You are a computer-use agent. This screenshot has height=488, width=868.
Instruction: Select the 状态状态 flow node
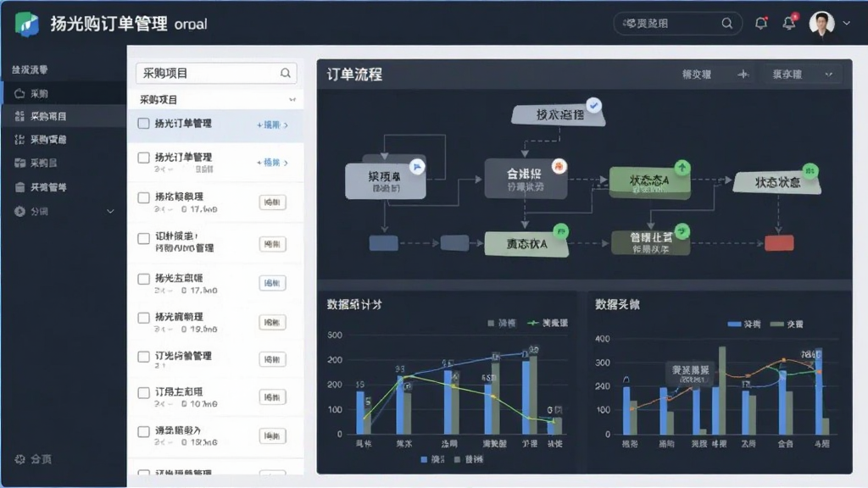777,182
